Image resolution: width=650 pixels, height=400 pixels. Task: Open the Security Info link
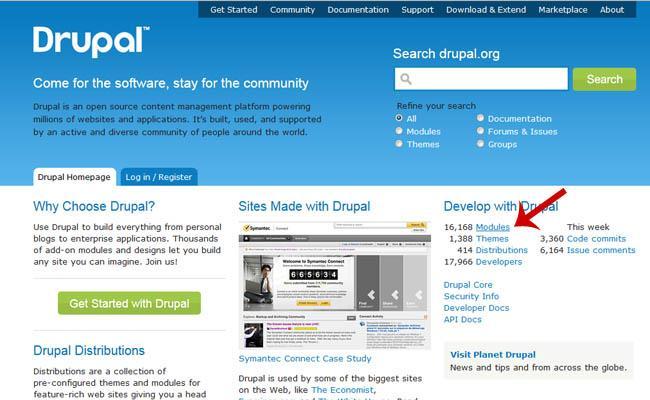pyautogui.click(x=471, y=296)
